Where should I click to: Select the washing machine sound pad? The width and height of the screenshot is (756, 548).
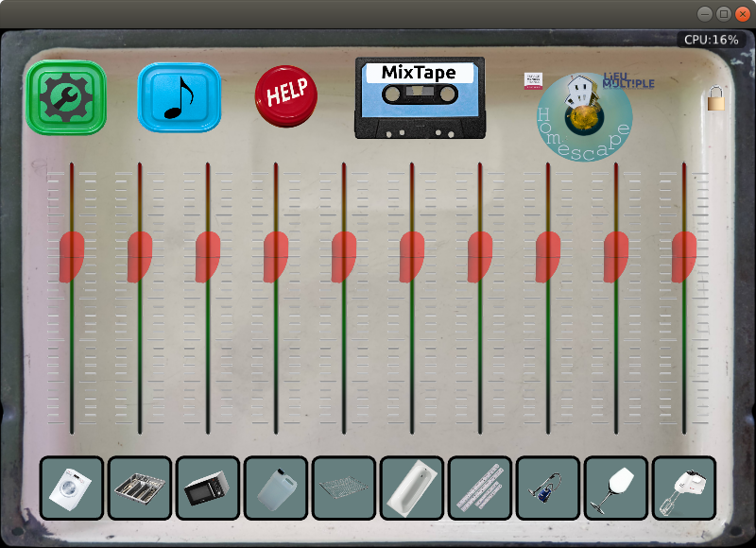point(72,488)
